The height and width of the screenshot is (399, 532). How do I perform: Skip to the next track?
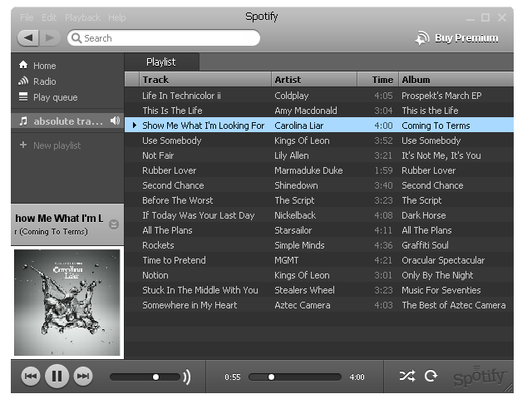pos(83,377)
